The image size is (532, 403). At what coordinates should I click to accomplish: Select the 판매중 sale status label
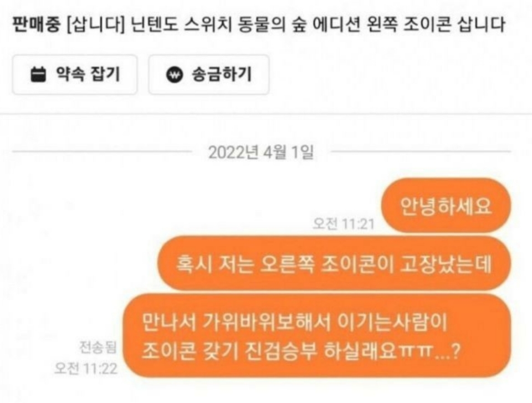(x=37, y=24)
